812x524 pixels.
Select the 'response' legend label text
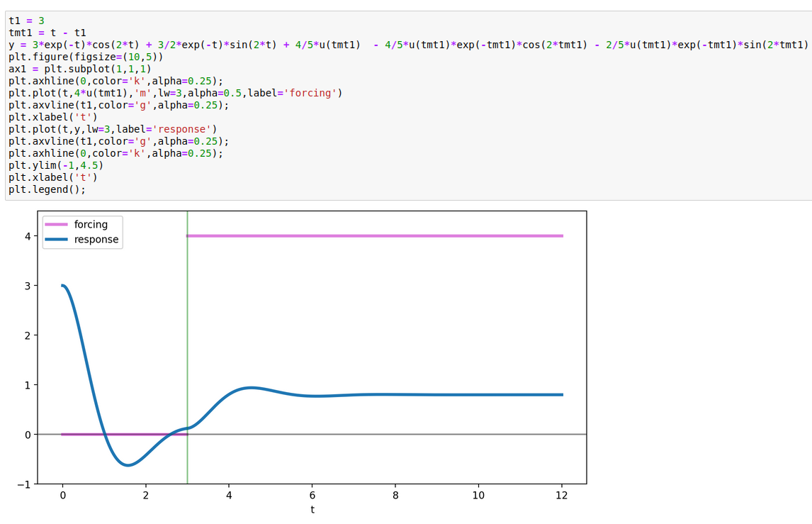[96, 240]
